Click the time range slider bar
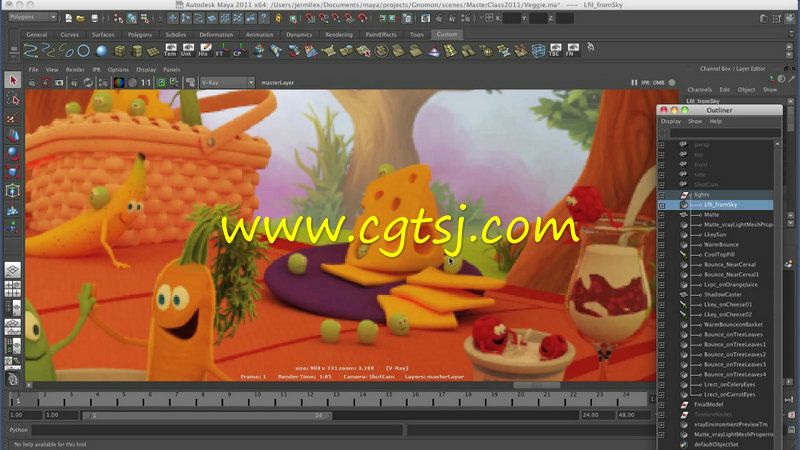 (207, 415)
